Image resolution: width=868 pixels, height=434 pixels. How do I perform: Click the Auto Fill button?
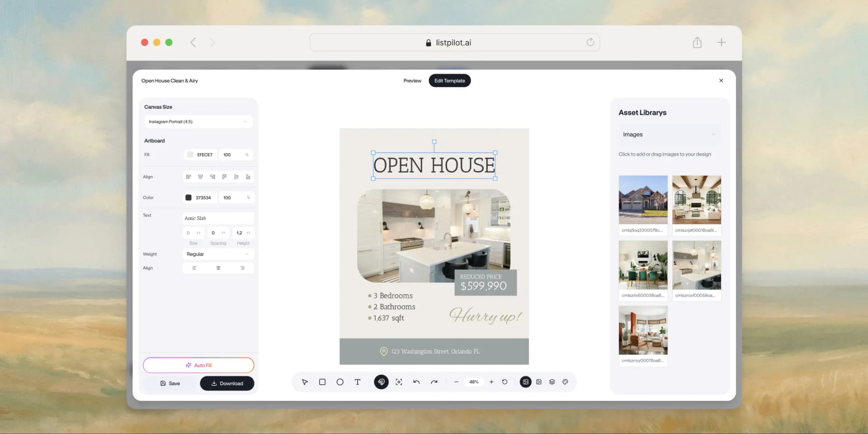pos(198,365)
